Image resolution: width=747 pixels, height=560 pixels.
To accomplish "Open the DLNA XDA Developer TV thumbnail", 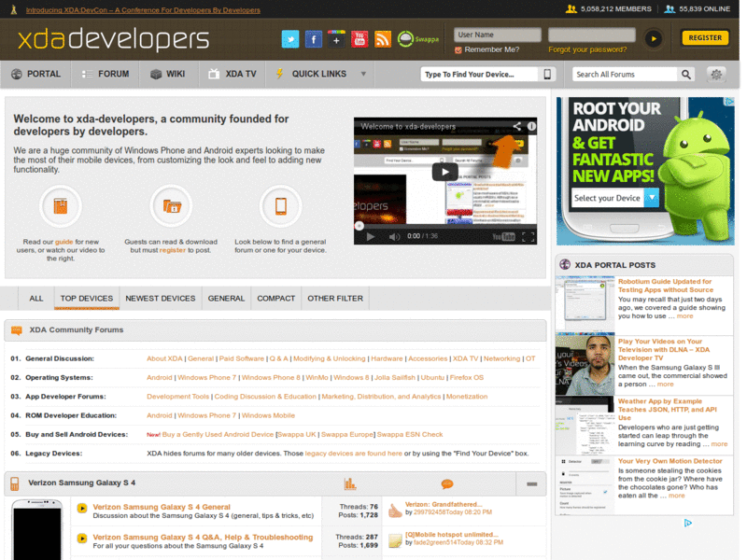I will 585,365.
